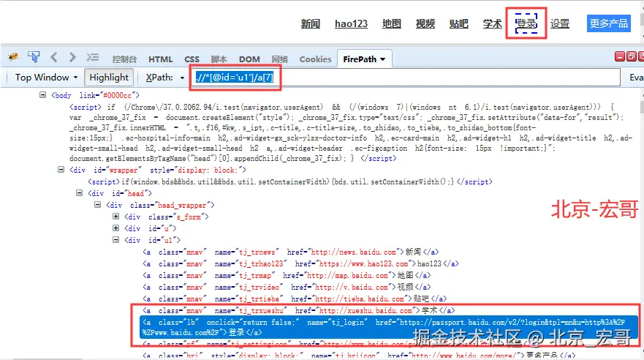Switch to the CSS tab

192,59
